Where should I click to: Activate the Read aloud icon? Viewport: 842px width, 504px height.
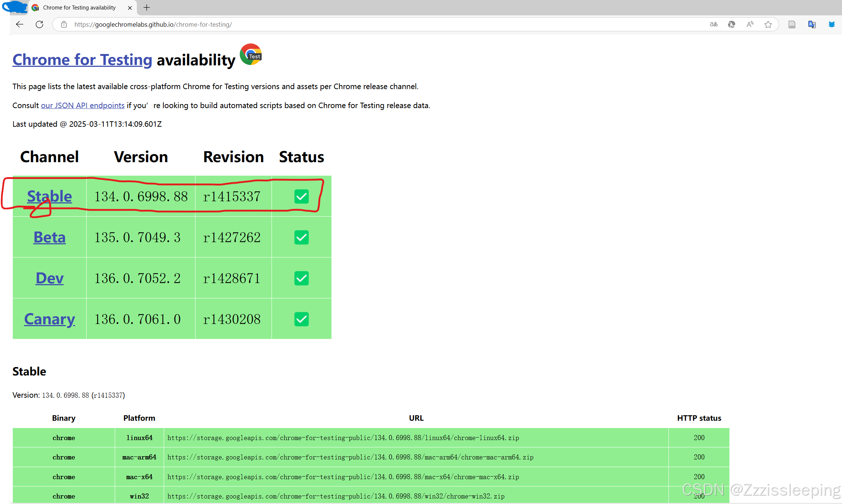tap(750, 24)
